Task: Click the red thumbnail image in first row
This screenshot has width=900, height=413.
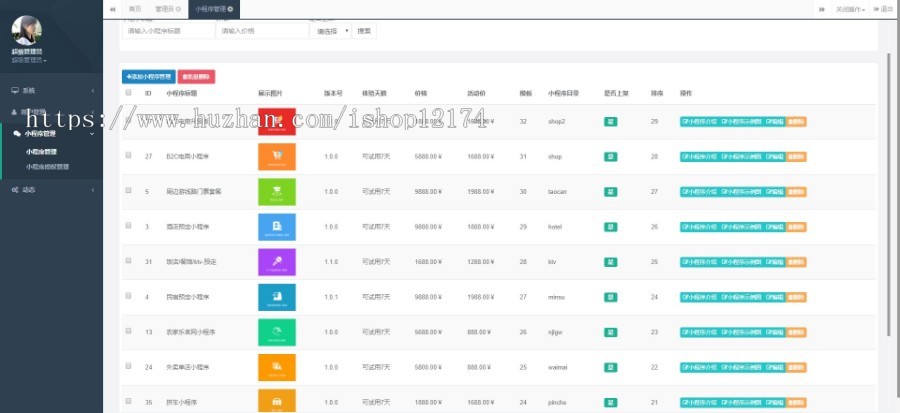Action: pos(277,122)
